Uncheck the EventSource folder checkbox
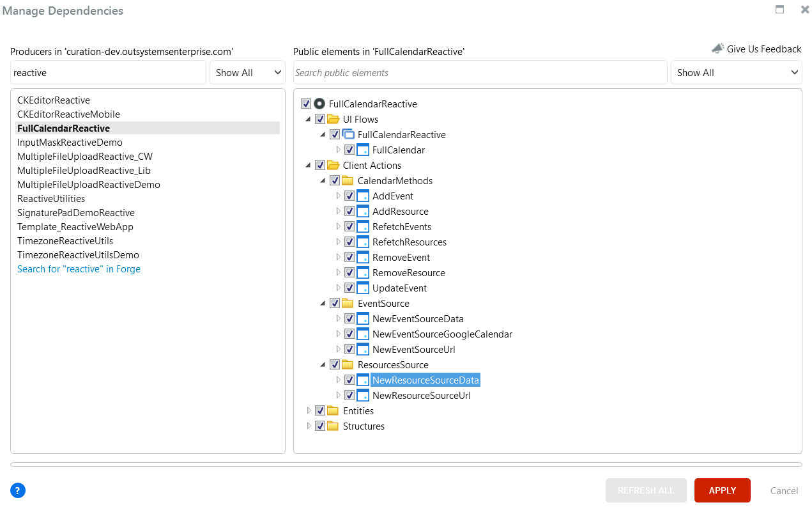Image resolution: width=812 pixels, height=514 pixels. tap(335, 303)
